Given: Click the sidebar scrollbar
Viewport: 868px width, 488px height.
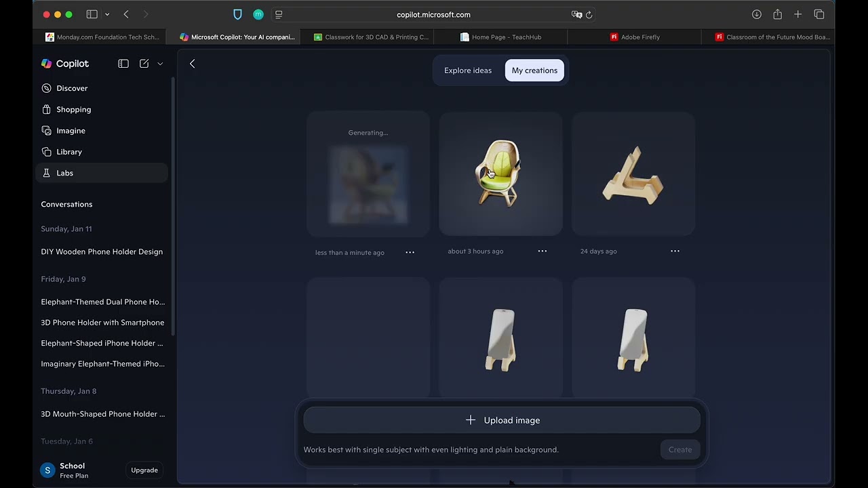Looking at the screenshot, I should coord(174,207).
